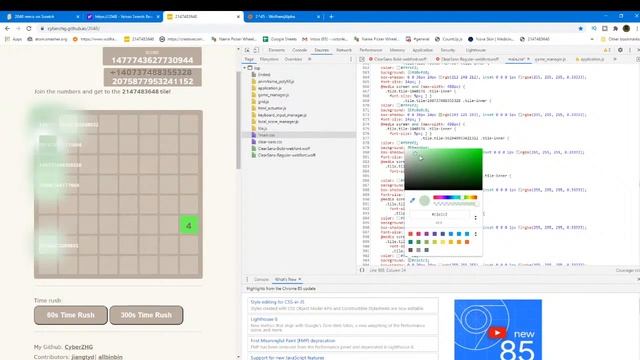The height and width of the screenshot is (360, 640).
Task: Collapse the top frame tree node
Action: [x=245, y=68]
